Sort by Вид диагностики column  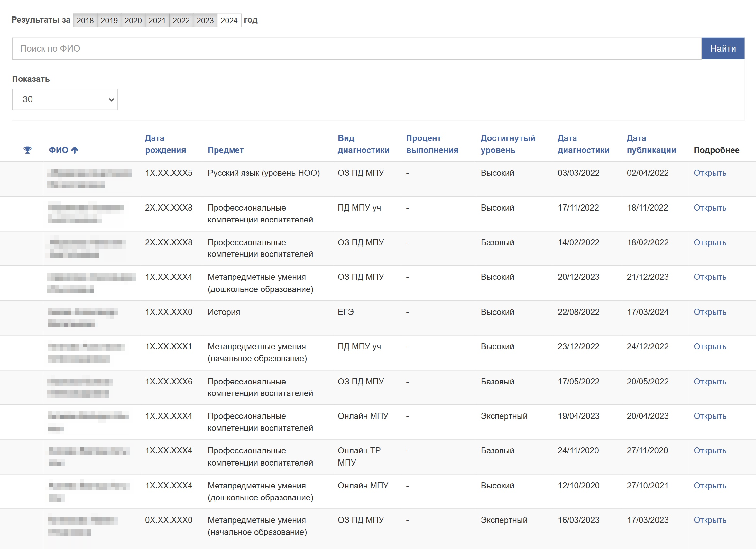[363, 144]
